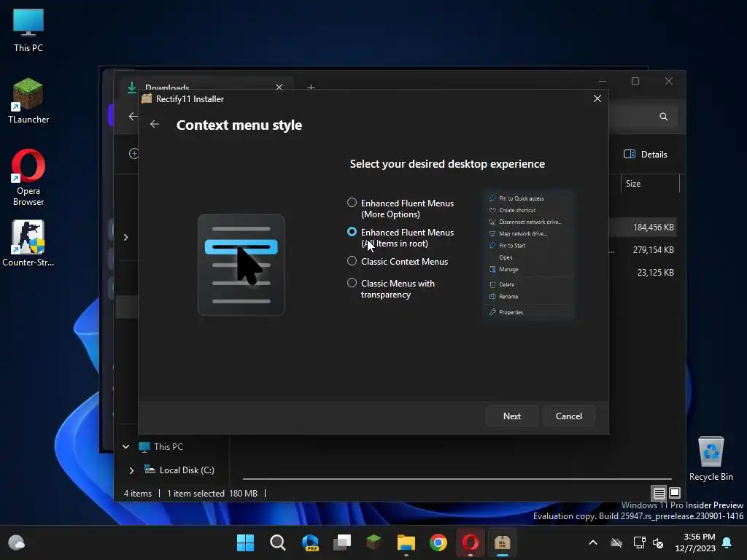This screenshot has height=560, width=747.
Task: Go back using installer back arrow
Action: [x=155, y=124]
